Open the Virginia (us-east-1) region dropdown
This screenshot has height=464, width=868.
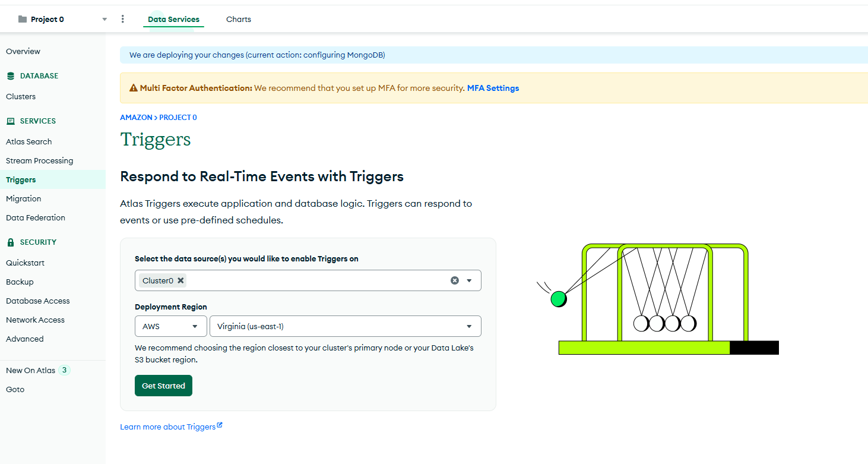[345, 326]
